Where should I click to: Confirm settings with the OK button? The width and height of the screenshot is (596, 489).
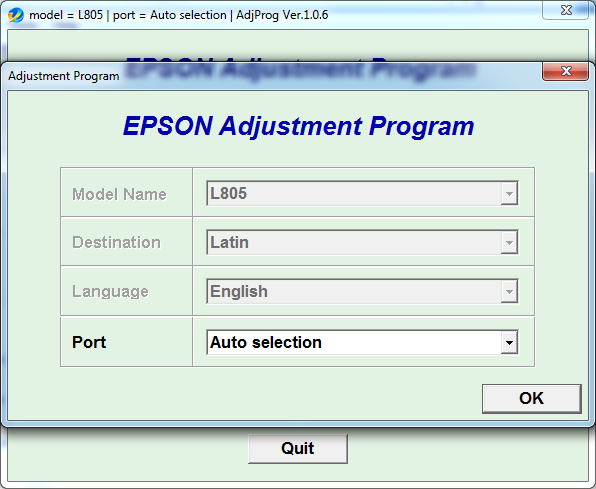click(x=532, y=398)
